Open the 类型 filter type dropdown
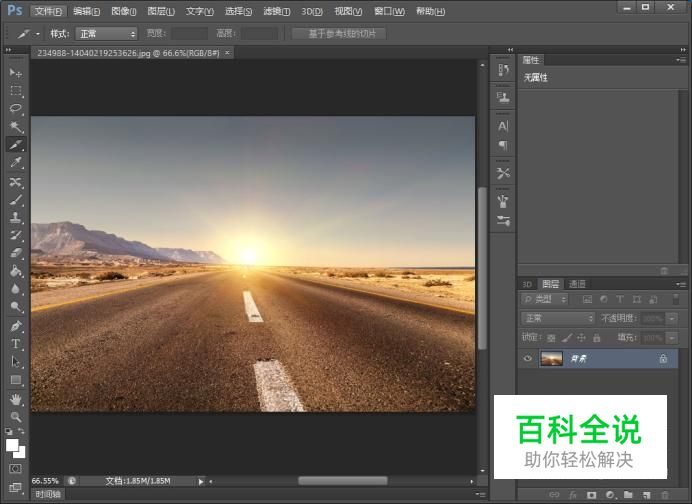692x504 pixels. (x=545, y=300)
